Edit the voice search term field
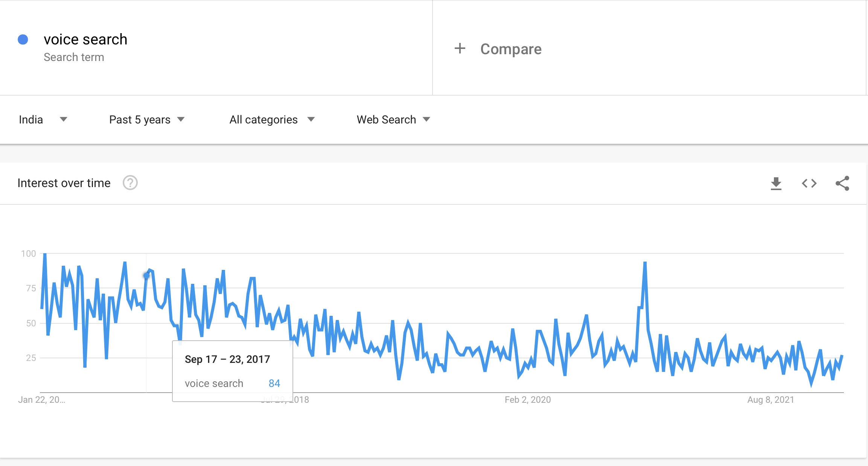The width and height of the screenshot is (868, 466). point(85,40)
